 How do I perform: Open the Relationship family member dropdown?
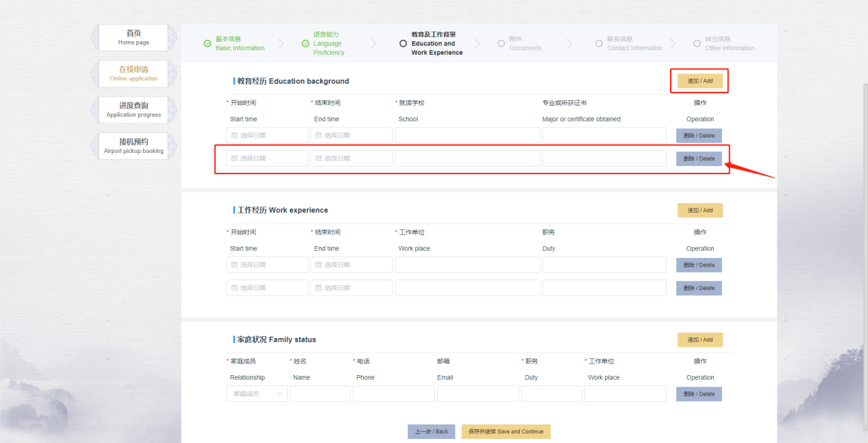[257, 394]
